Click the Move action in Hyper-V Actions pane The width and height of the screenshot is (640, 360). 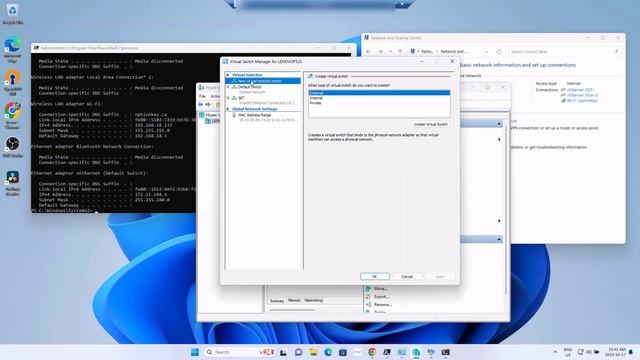[377, 289]
